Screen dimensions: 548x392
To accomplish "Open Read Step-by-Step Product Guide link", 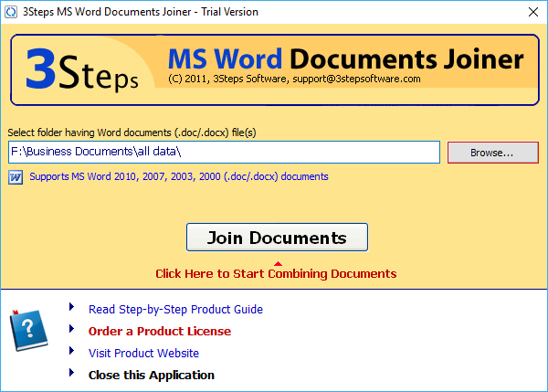I will click(175, 309).
